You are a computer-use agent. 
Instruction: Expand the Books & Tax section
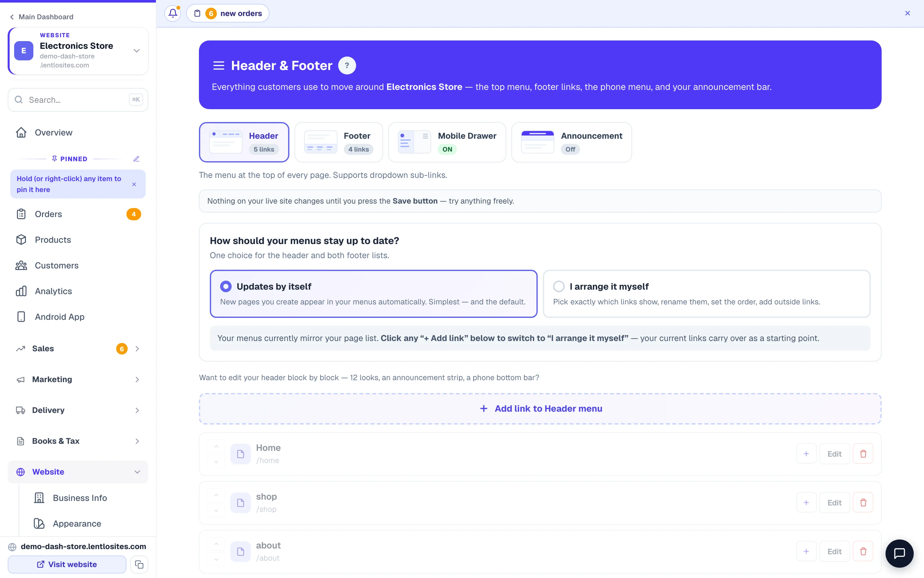click(78, 441)
